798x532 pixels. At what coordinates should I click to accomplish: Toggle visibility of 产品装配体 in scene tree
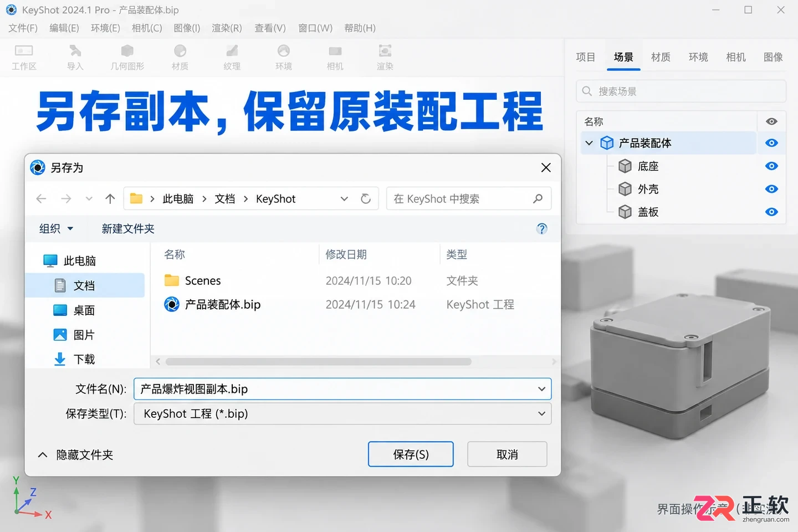coord(771,143)
